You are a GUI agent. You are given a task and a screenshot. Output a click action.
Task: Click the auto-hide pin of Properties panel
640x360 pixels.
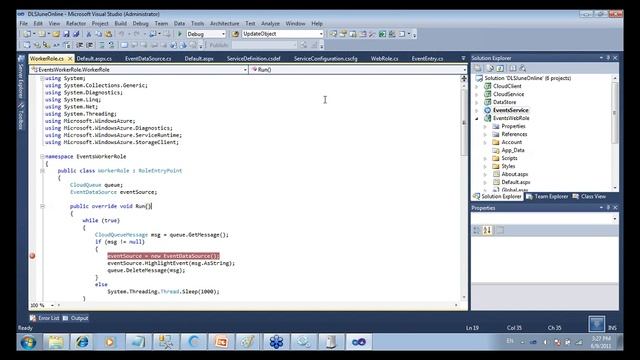[x=608, y=208]
